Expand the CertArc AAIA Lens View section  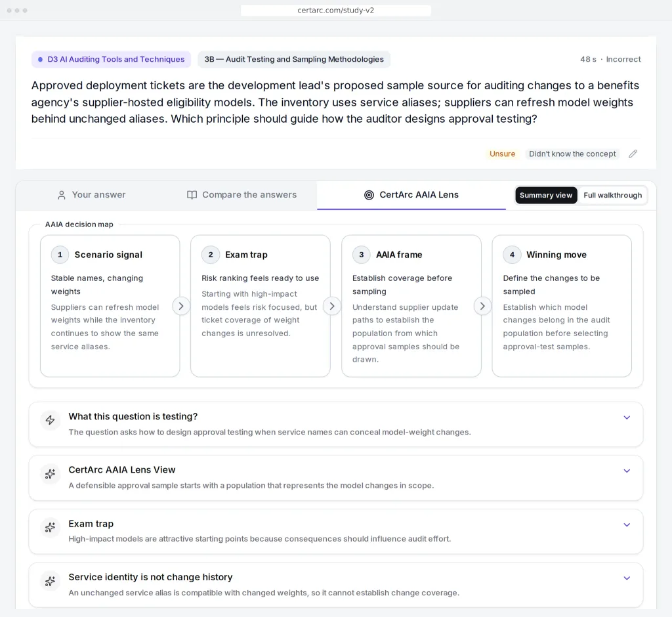coord(627,471)
